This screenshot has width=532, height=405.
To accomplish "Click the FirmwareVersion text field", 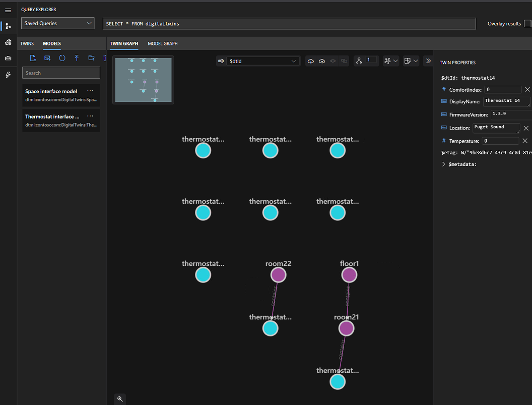I will [x=511, y=115].
